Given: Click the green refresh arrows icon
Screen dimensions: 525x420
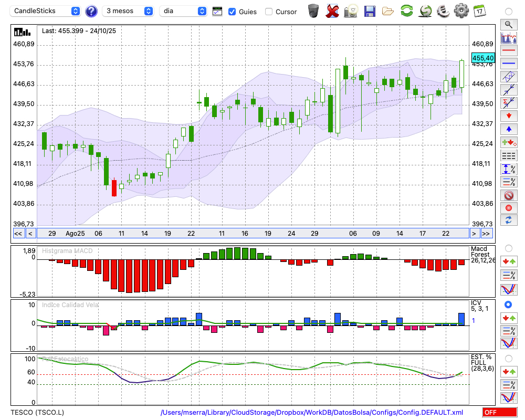Looking at the screenshot, I should 406,11.
